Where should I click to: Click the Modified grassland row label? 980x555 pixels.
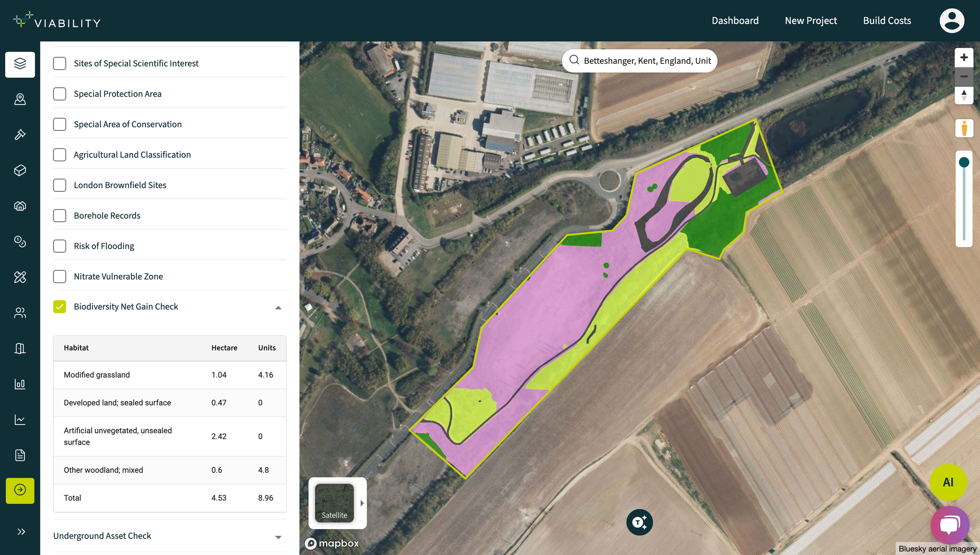[97, 375]
